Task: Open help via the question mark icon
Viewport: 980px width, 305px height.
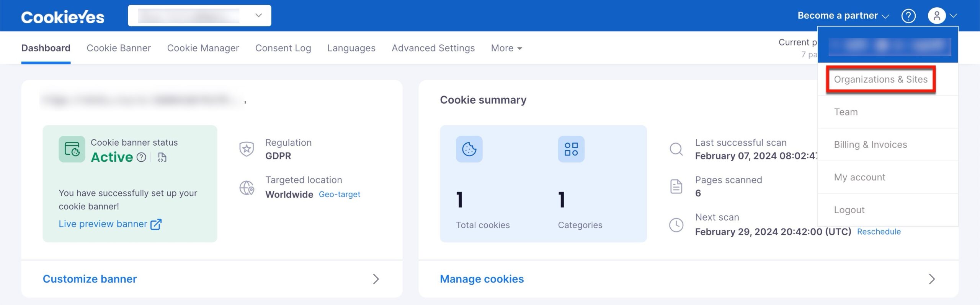Action: pyautogui.click(x=909, y=15)
